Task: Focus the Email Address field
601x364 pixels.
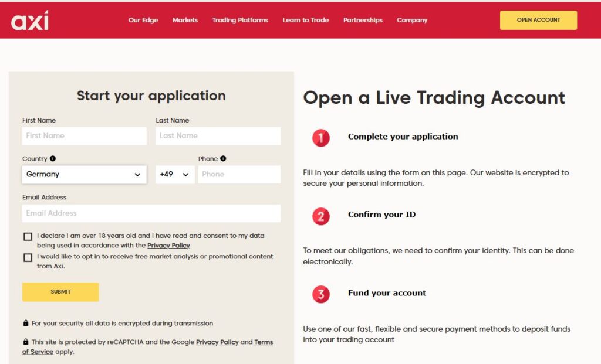Action: coord(151,213)
